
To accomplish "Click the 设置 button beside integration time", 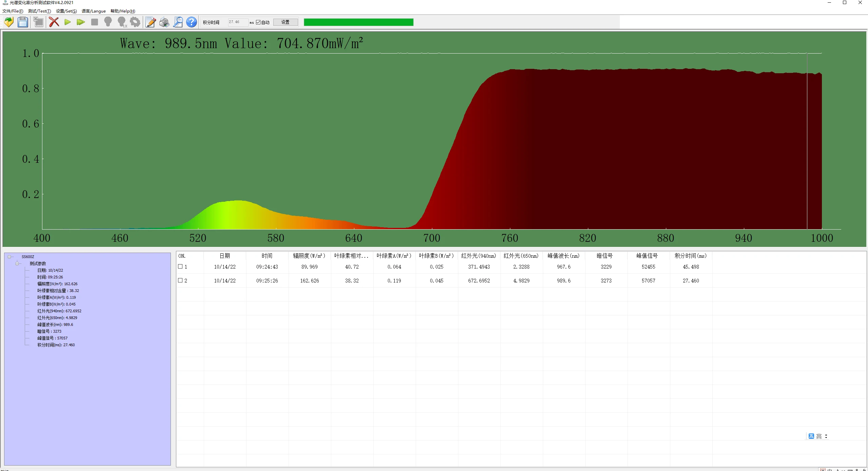I will point(285,22).
